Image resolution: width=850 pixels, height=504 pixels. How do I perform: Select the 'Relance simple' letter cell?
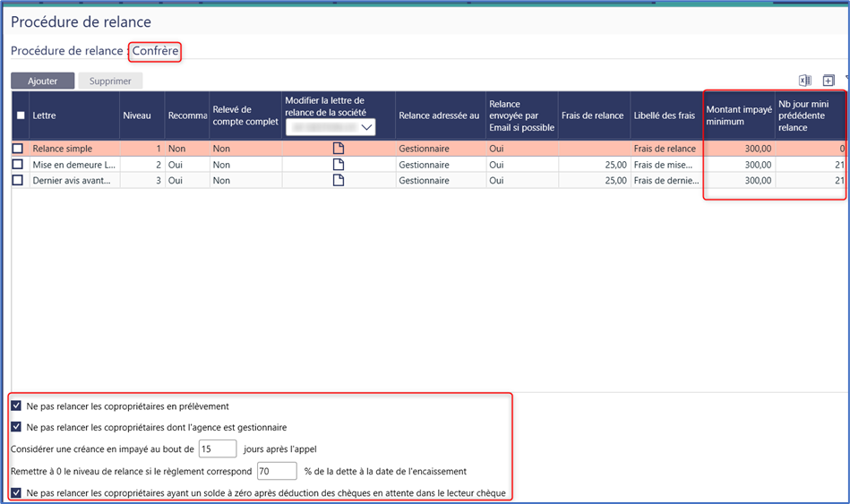pyautogui.click(x=74, y=149)
